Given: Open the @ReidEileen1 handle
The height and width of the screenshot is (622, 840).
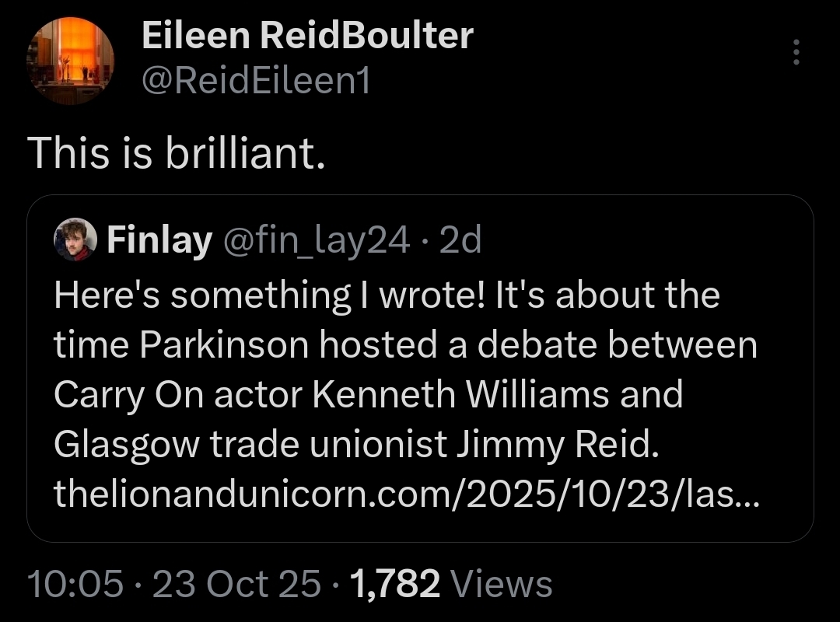Looking at the screenshot, I should (x=256, y=80).
